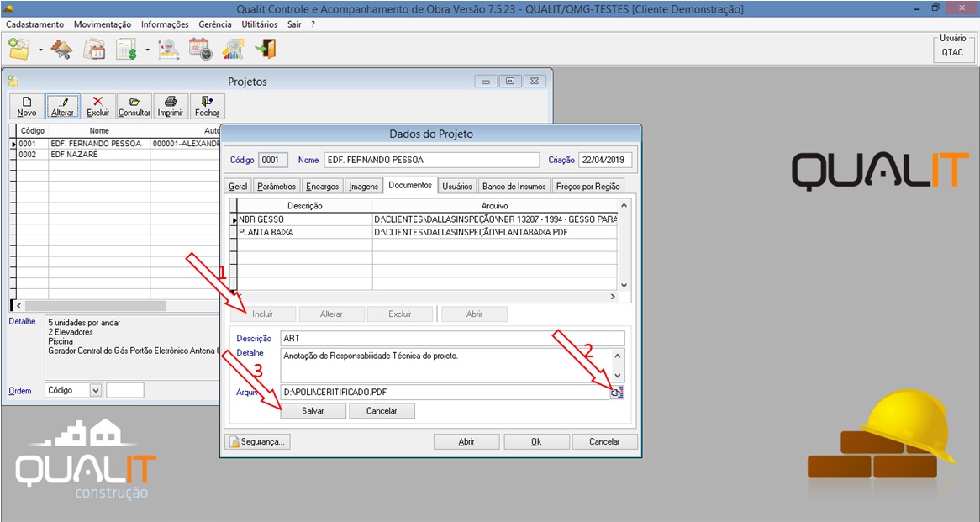Click the new project folder toolbar icon
Screen dimensions: 980x522
18,49
